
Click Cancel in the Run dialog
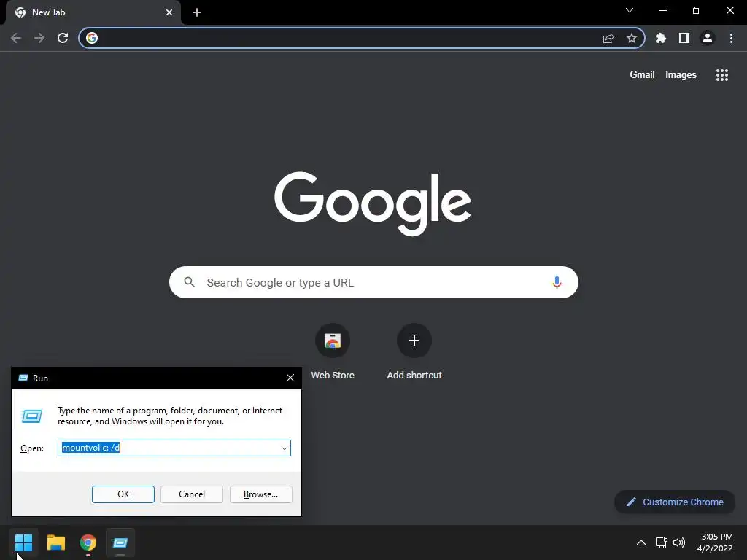[x=192, y=494]
